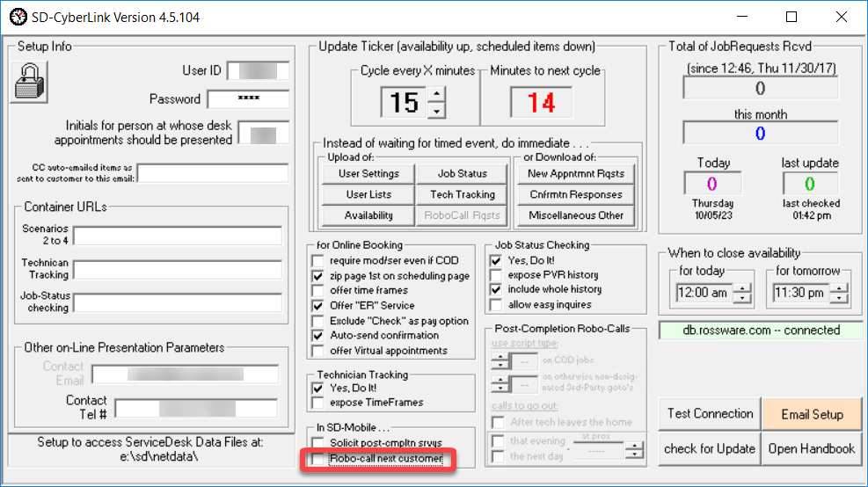
Task: Enable expose PVR history
Action: tap(496, 275)
